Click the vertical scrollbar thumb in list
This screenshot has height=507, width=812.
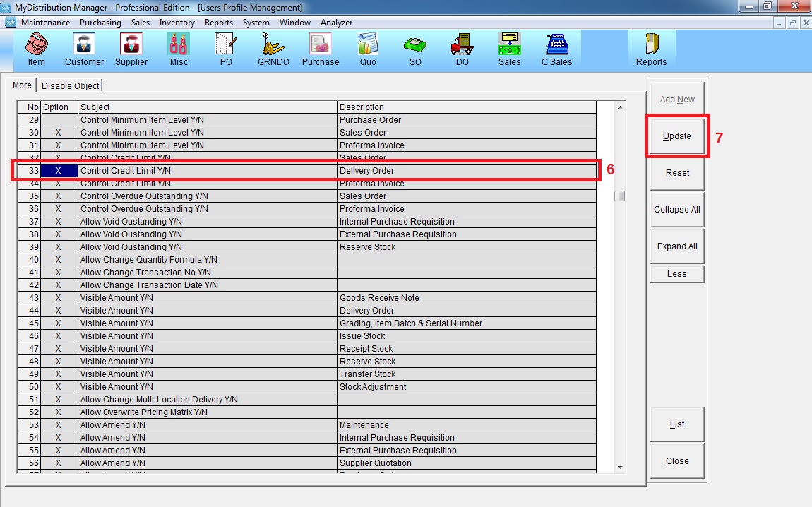coord(619,196)
